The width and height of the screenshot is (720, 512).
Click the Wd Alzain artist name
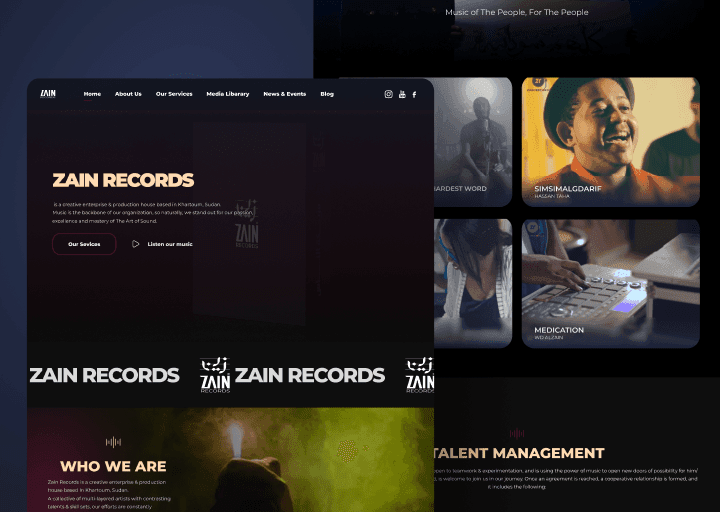pos(548,338)
